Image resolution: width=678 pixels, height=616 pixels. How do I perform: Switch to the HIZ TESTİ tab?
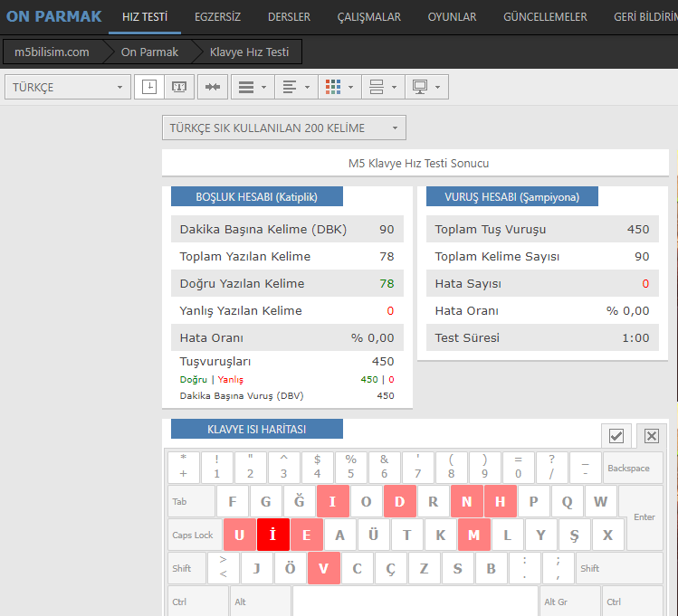[145, 17]
